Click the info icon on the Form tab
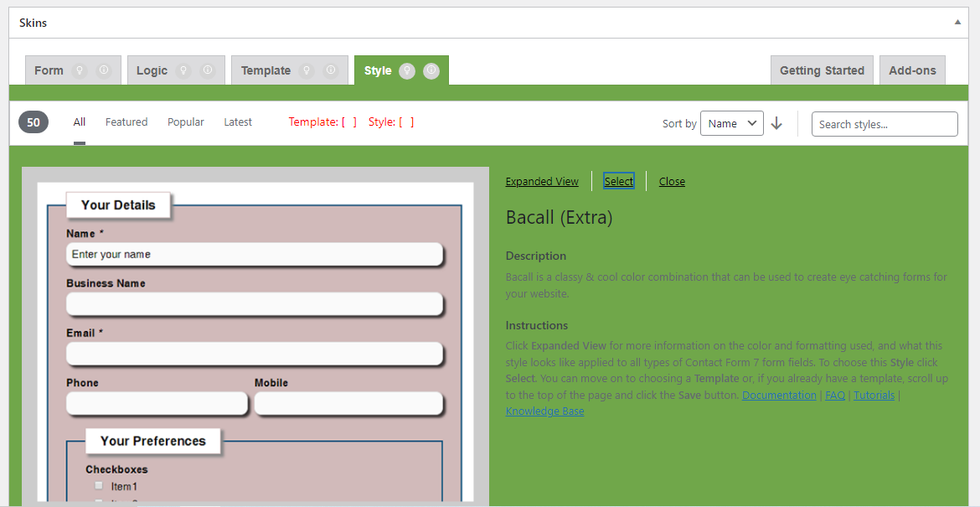The height and width of the screenshot is (507, 980). 104,70
